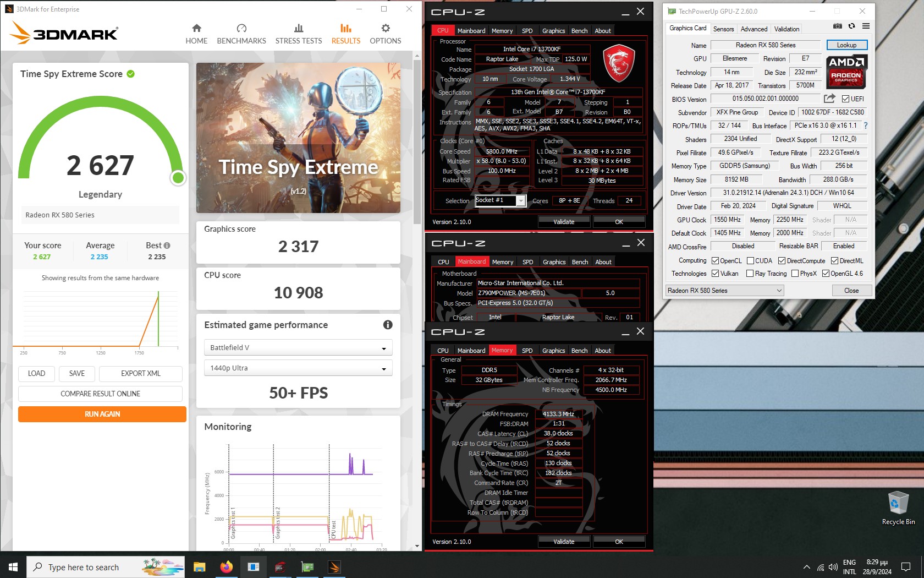Switch to the Mainboard tab in top CPU-Z window
The height and width of the screenshot is (578, 924).
point(471,31)
